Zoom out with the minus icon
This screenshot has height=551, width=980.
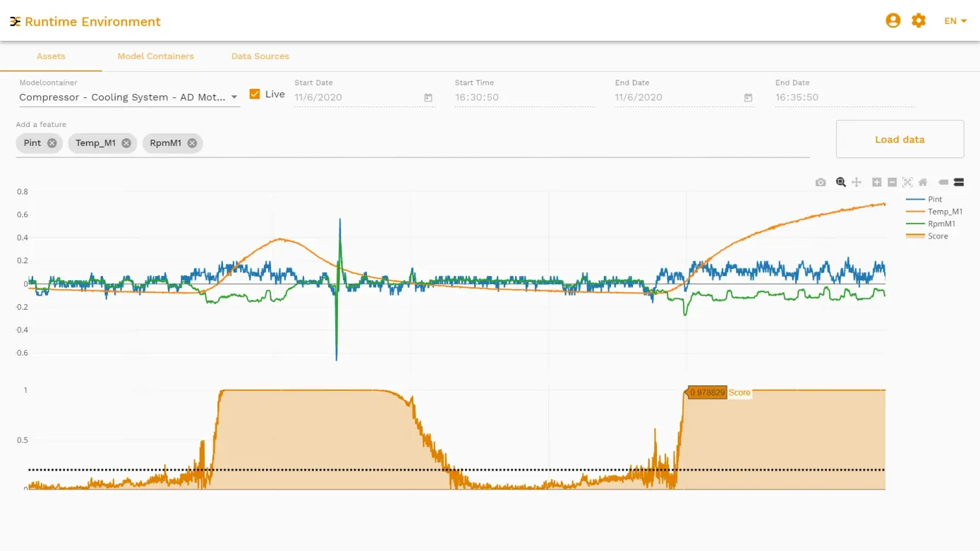[x=892, y=182]
